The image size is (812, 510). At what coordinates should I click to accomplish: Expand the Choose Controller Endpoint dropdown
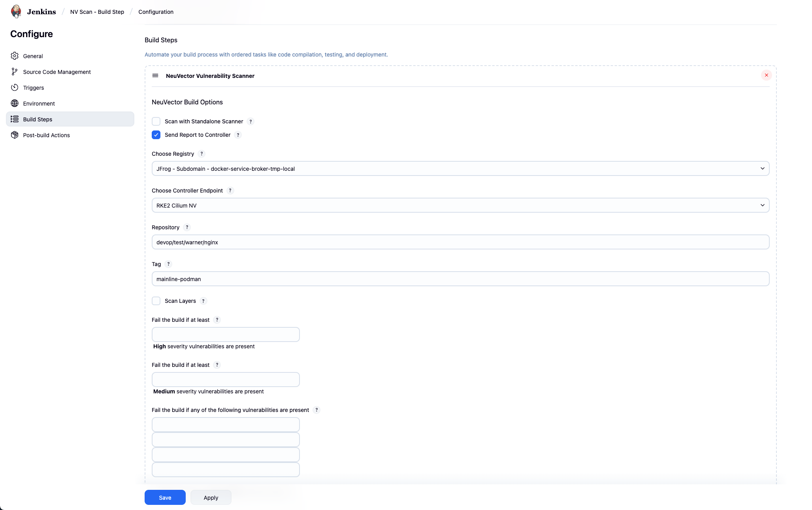(460, 205)
